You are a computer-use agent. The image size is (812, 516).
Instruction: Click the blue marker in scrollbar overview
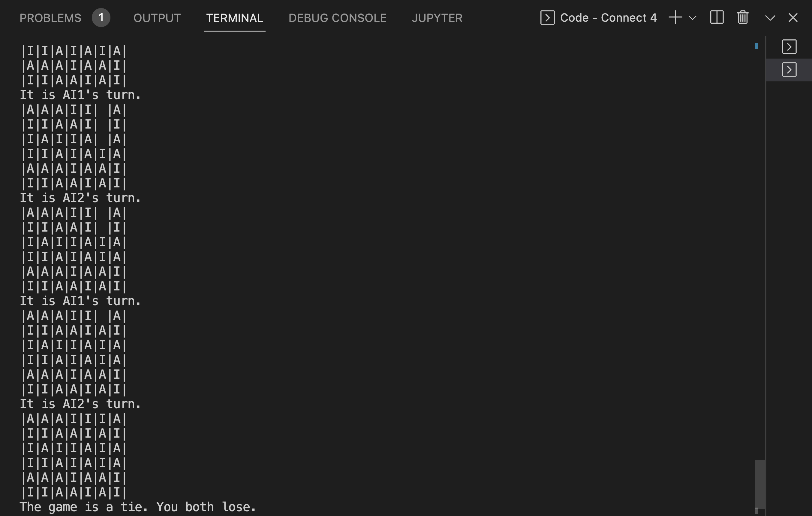click(x=756, y=46)
